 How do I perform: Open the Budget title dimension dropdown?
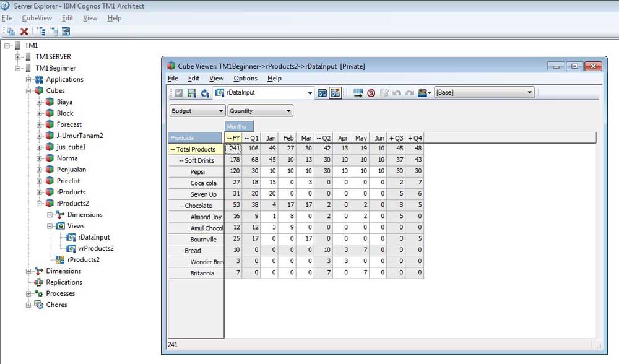click(x=221, y=111)
